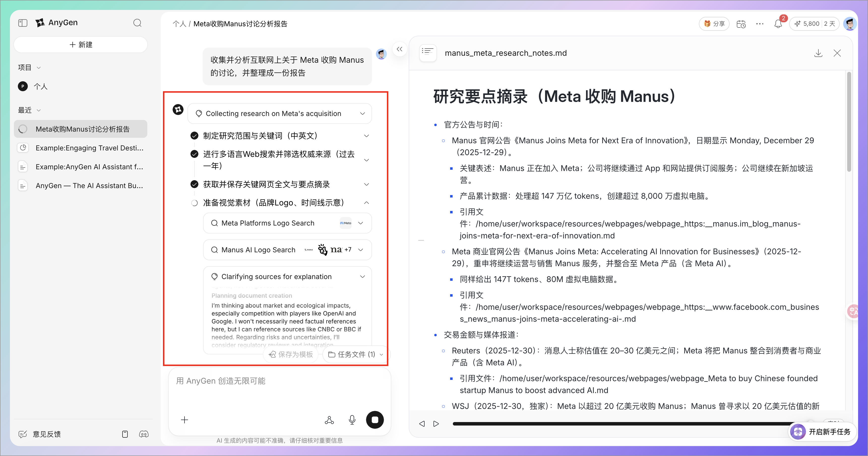Collapse the 最近 section
Image resolution: width=868 pixels, height=456 pixels.
pos(38,111)
